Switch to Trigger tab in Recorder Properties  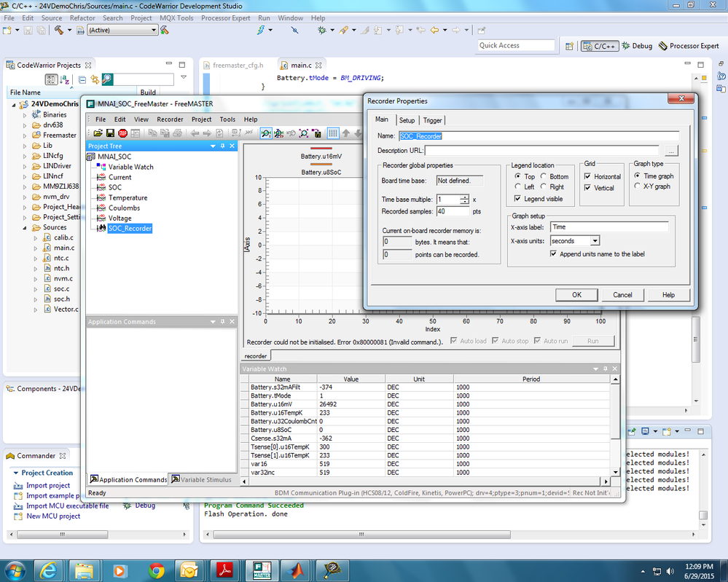click(x=432, y=121)
